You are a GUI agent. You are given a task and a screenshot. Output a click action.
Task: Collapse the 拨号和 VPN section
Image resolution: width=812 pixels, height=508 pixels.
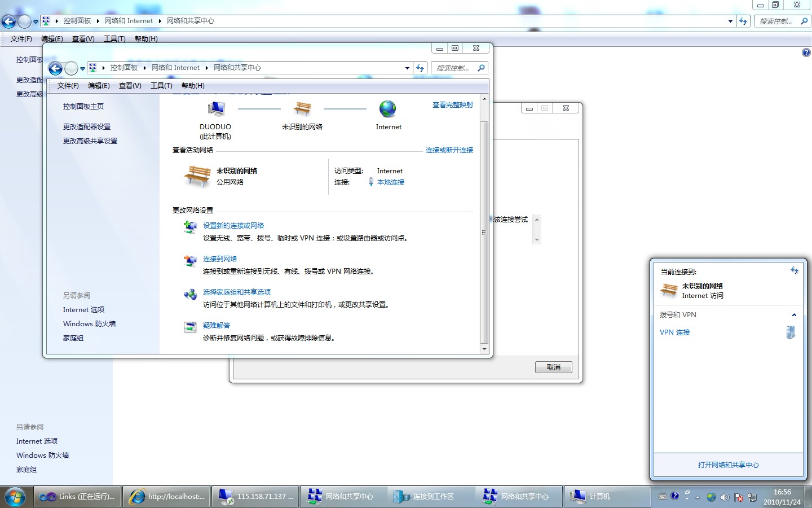click(x=794, y=315)
